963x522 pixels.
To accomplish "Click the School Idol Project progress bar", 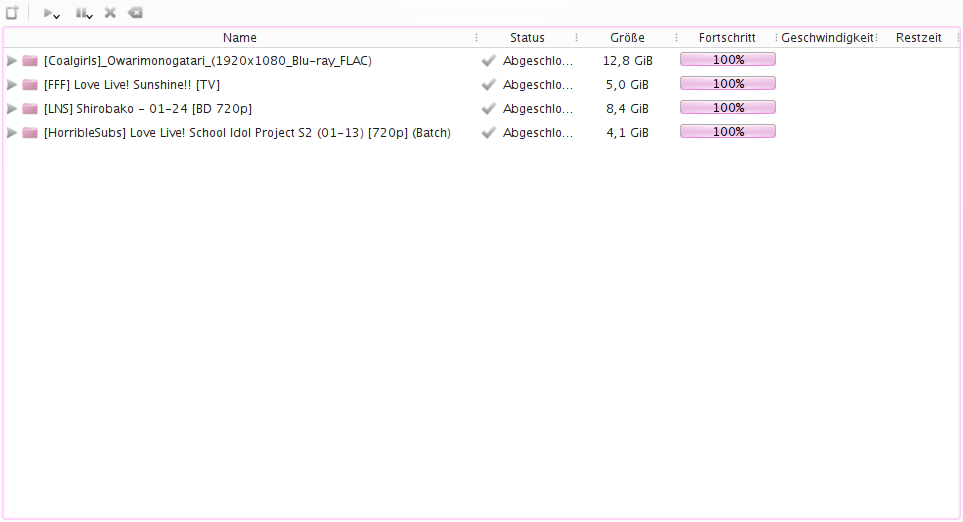I will (x=728, y=131).
